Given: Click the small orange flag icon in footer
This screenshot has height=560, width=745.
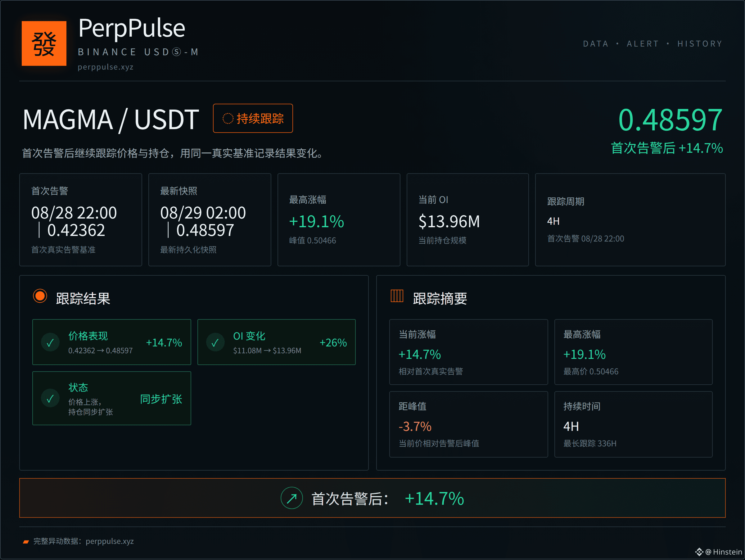Looking at the screenshot, I should click(x=26, y=541).
